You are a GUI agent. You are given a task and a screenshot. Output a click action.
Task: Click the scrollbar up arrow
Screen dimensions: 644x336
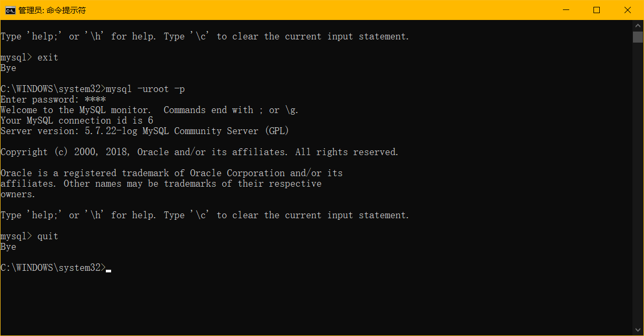click(x=638, y=25)
